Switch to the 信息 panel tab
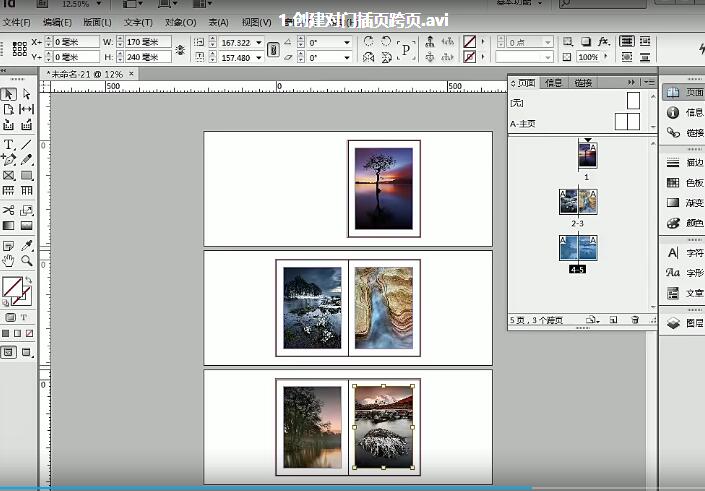Screen dimensions: 705x491 point(553,82)
